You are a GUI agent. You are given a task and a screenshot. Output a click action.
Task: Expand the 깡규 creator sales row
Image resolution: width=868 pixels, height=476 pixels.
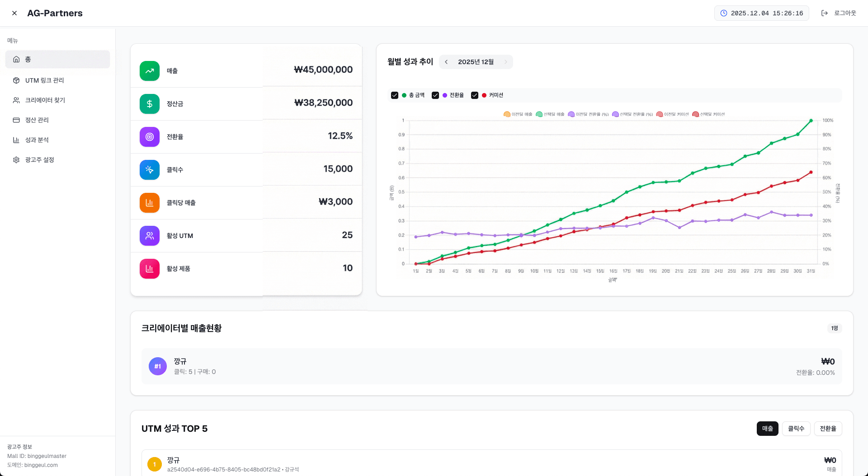tap(491, 366)
